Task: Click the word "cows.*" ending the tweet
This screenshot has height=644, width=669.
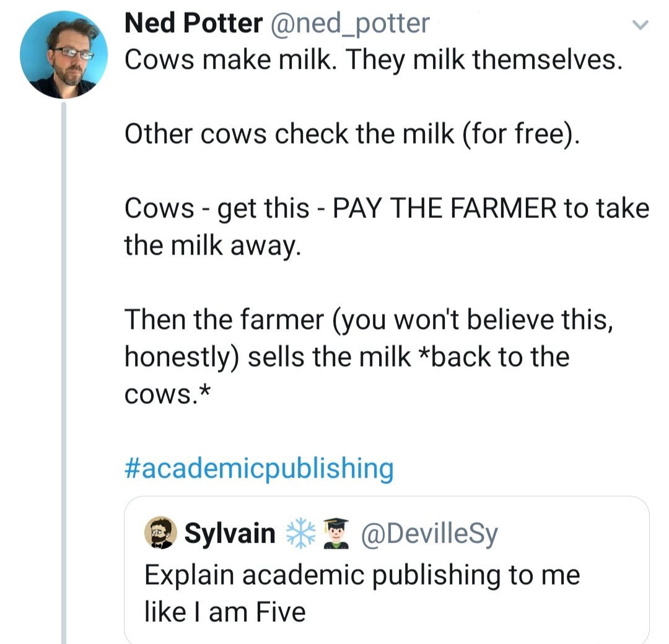Action: pyautogui.click(x=167, y=394)
